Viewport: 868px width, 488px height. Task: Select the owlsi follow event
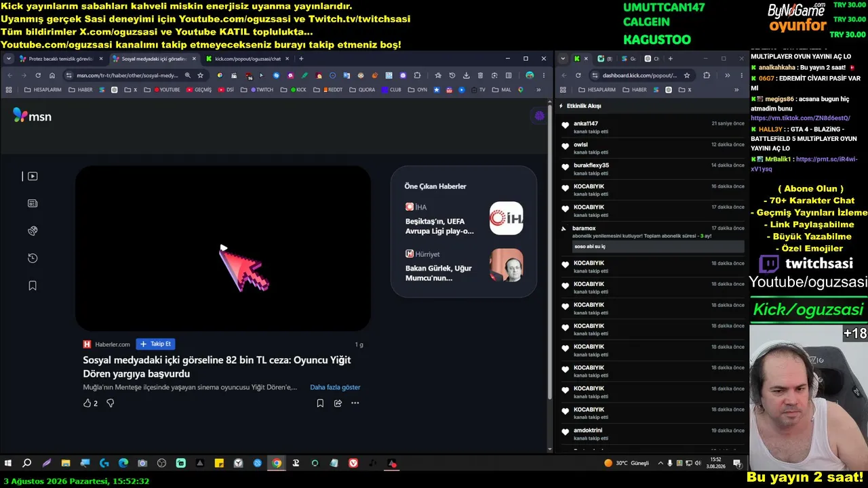coord(653,148)
